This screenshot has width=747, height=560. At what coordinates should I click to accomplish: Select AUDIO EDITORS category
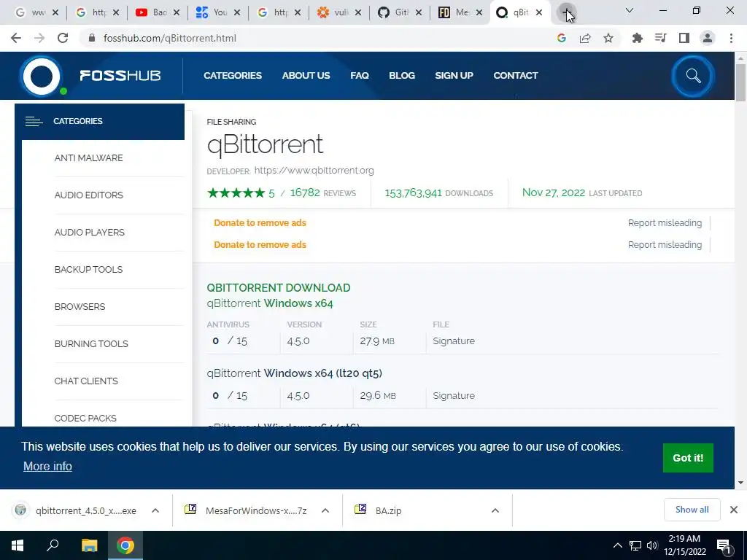pyautogui.click(x=88, y=195)
